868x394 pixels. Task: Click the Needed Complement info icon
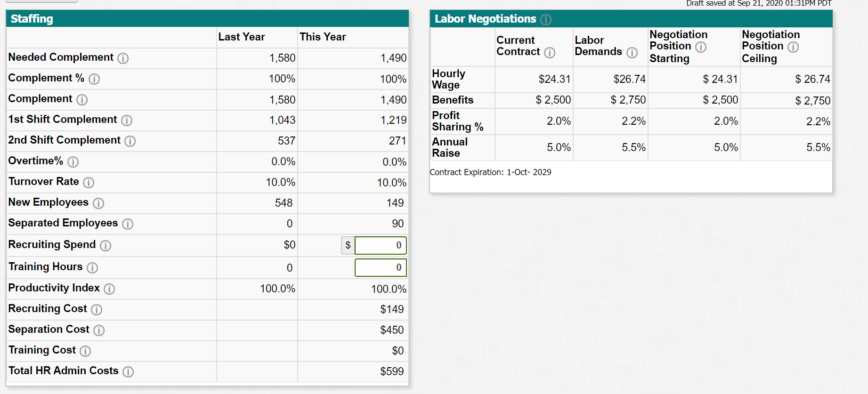[x=123, y=58]
